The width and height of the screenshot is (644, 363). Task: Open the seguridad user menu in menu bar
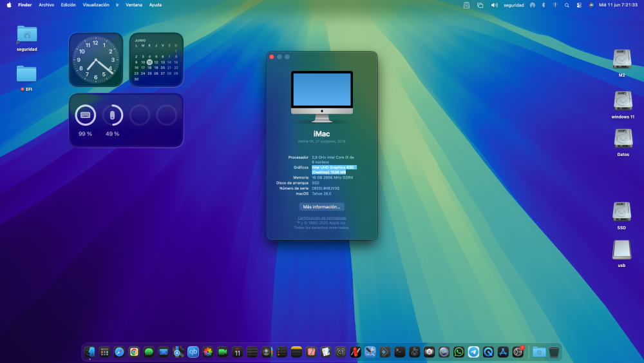[514, 5]
